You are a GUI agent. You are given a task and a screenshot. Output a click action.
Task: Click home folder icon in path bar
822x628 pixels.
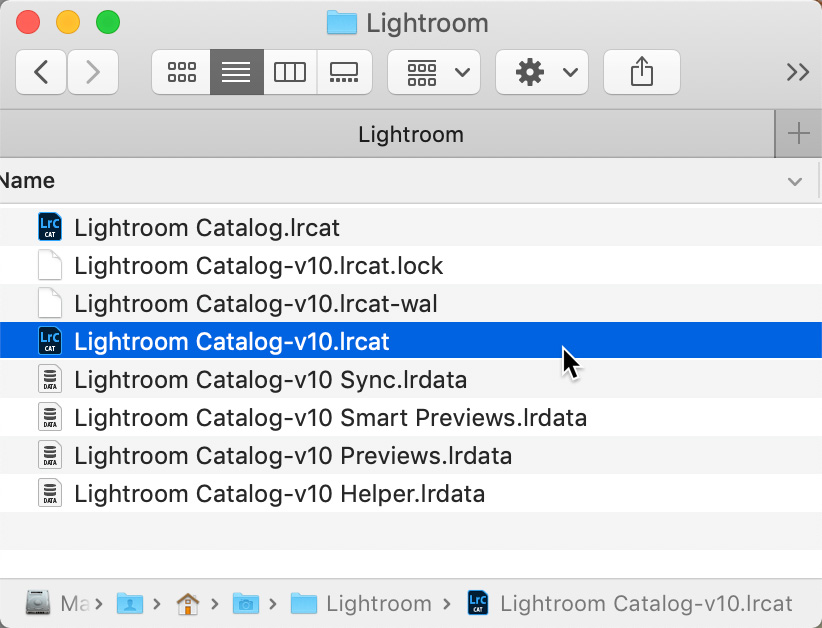point(187,604)
